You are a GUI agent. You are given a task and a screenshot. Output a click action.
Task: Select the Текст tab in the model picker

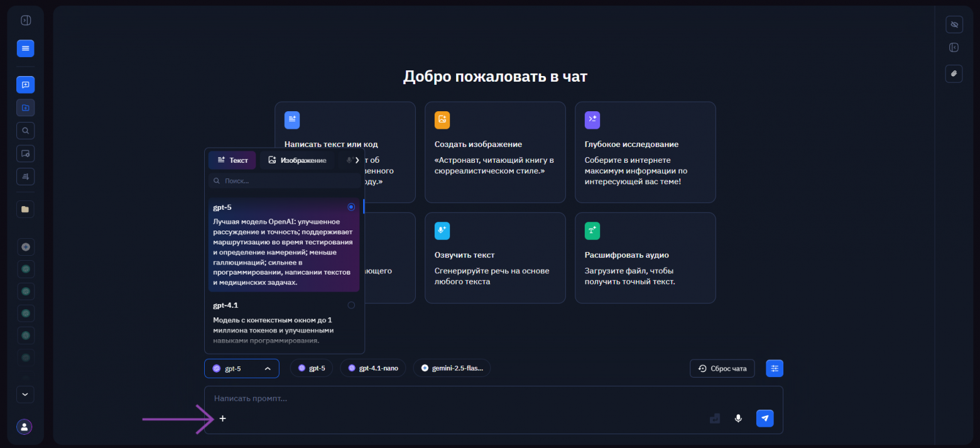[x=232, y=160]
